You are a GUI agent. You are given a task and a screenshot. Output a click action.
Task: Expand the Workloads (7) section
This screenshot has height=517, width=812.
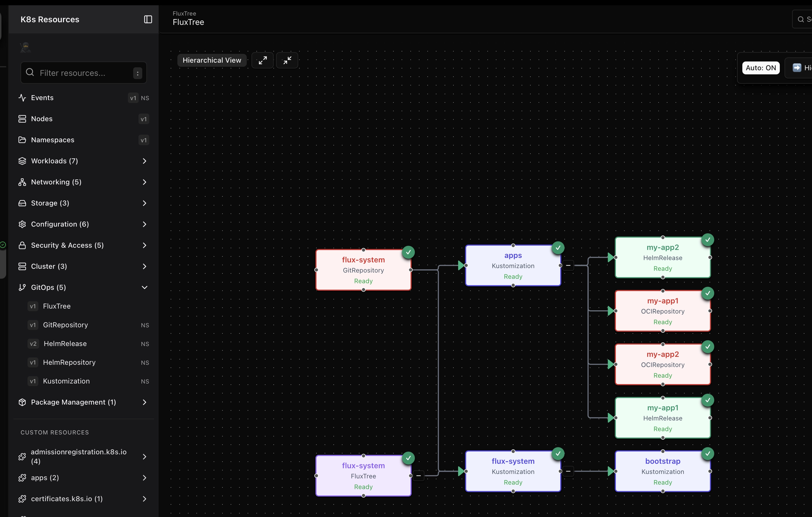tap(144, 161)
